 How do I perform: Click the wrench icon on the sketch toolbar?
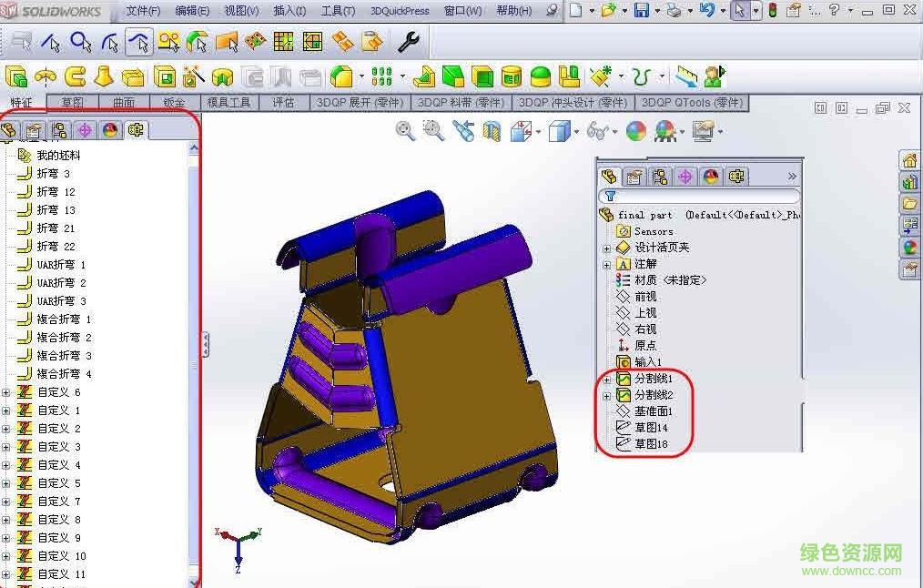tap(409, 41)
